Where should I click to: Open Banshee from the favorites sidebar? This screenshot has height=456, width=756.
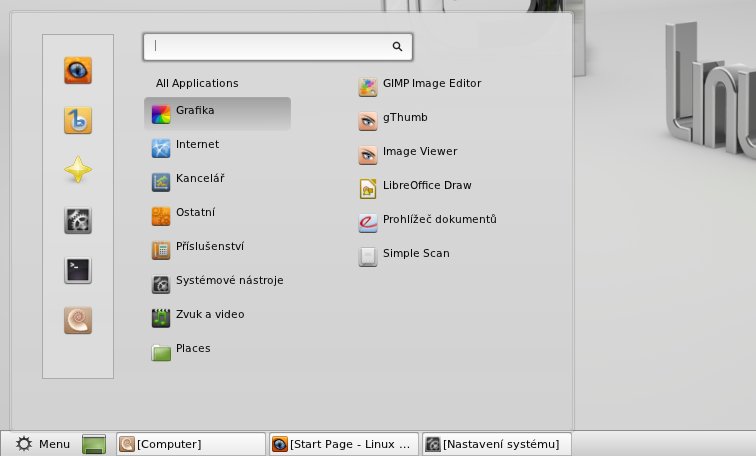(78, 120)
